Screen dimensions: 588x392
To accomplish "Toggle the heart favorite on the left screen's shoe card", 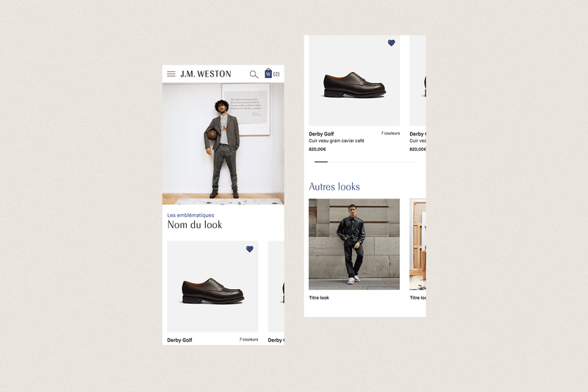I will (249, 249).
